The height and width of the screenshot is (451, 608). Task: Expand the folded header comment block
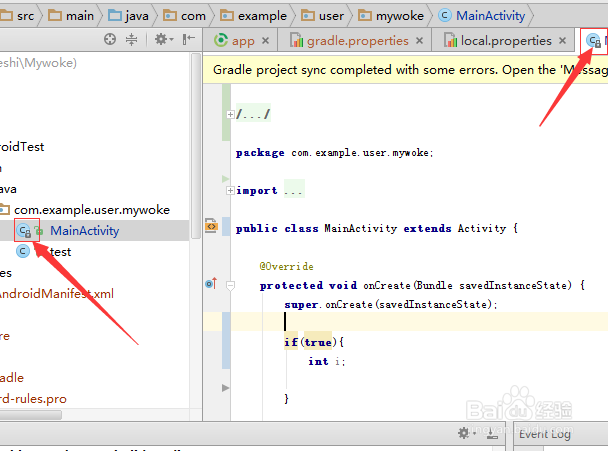coord(230,114)
